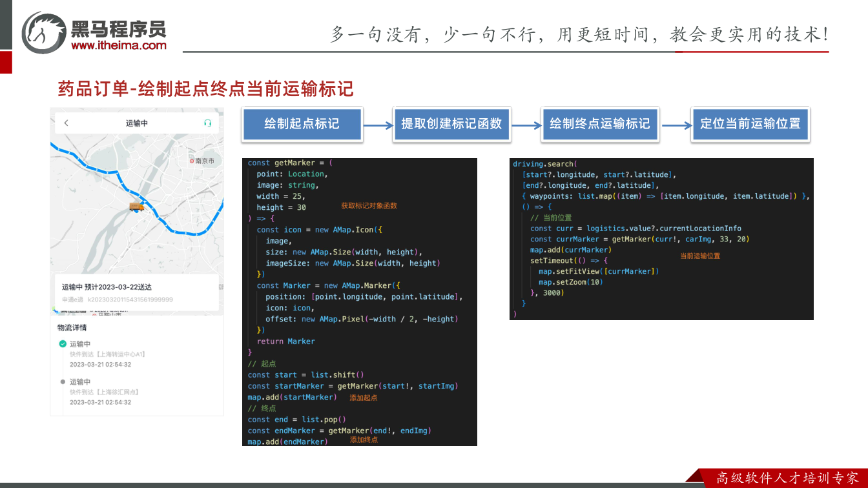Click the // 起点 code comment
Screen dimensions: 868x488
click(x=262, y=364)
